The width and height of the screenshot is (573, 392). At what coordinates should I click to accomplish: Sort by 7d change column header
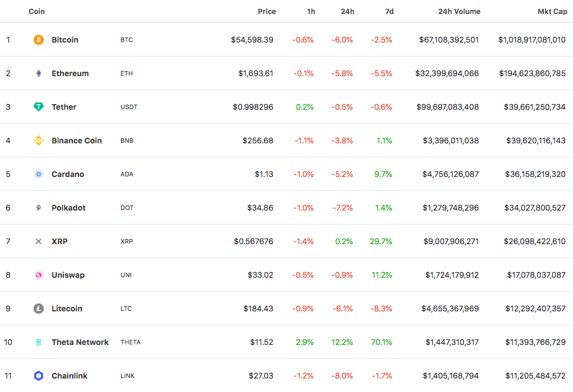pyautogui.click(x=389, y=11)
